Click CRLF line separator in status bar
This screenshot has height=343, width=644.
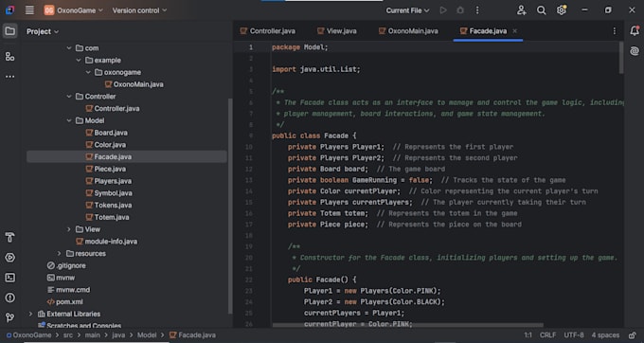pos(547,335)
